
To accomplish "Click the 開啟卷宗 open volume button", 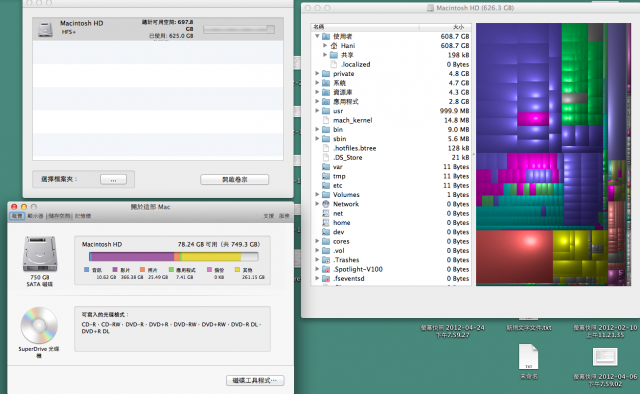I will pos(234,180).
